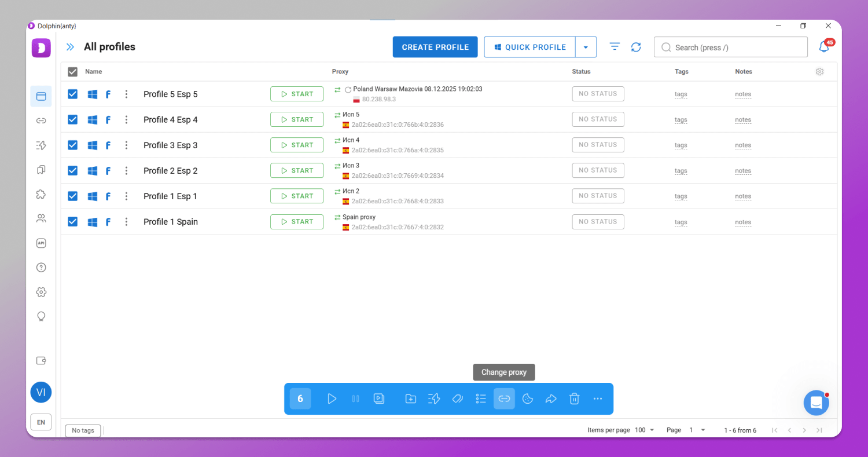Open the tags icon in bulk action bar
Viewport: 868px width, 457px height.
coord(457,398)
